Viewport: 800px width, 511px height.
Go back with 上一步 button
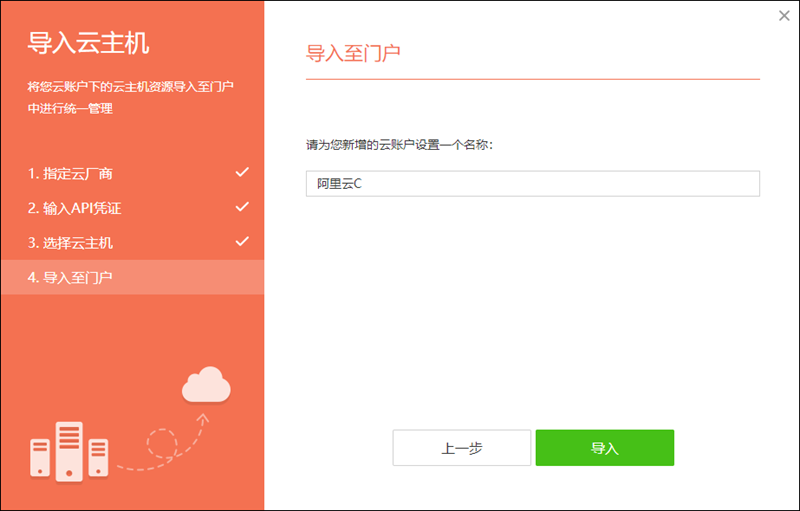coord(462,448)
